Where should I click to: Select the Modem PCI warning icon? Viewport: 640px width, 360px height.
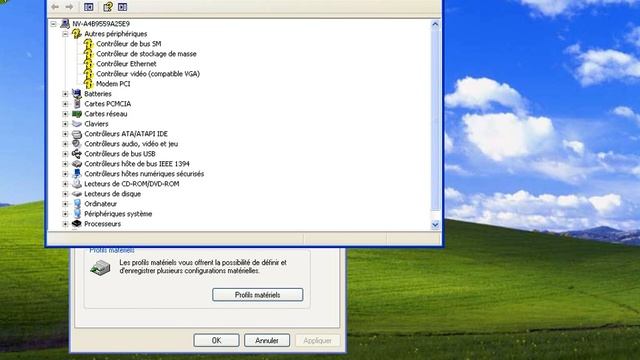click(89, 84)
